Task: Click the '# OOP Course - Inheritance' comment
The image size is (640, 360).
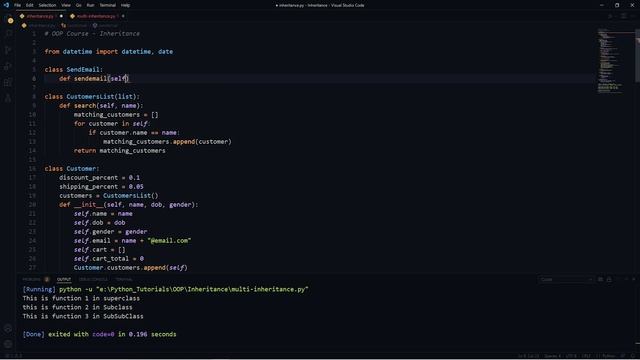Action: point(92,34)
